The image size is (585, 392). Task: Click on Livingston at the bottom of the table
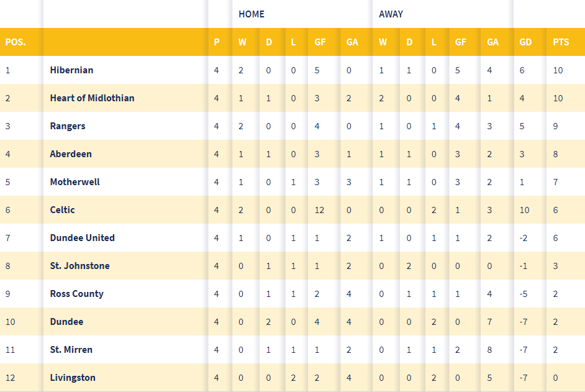coord(73,378)
